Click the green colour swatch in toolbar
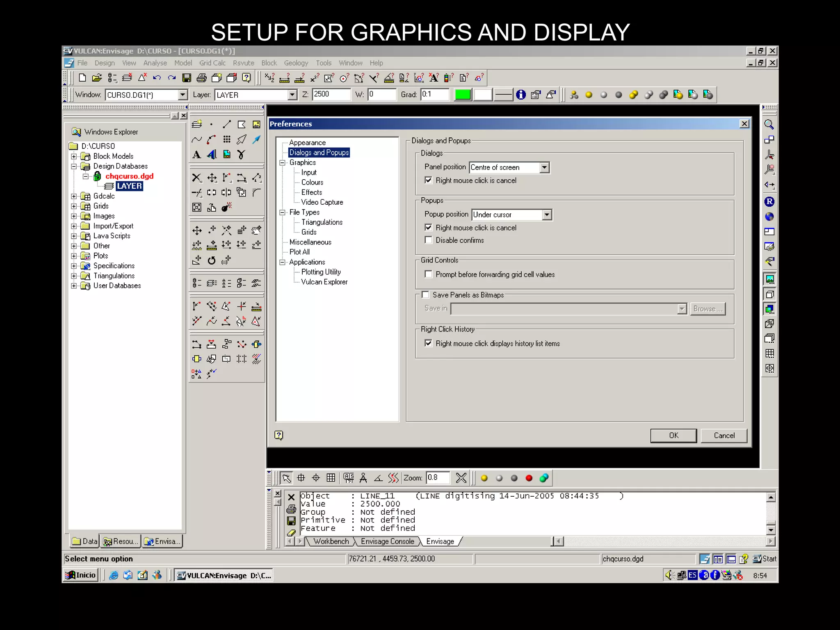Viewport: 840px width, 630px height. pos(463,95)
